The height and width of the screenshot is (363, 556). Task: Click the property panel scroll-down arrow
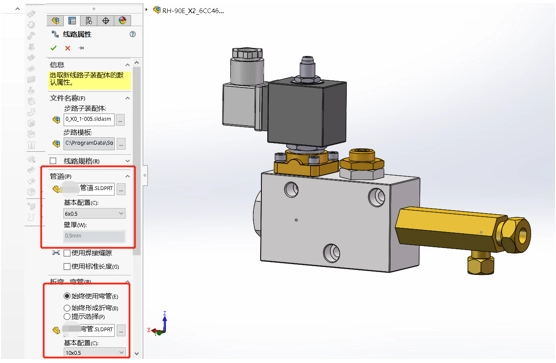pyautogui.click(x=137, y=354)
